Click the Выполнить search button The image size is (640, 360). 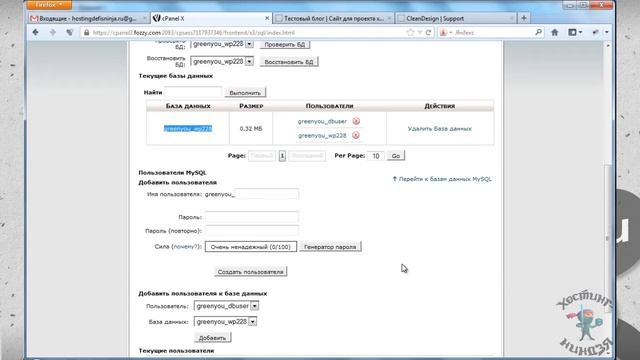(245, 93)
